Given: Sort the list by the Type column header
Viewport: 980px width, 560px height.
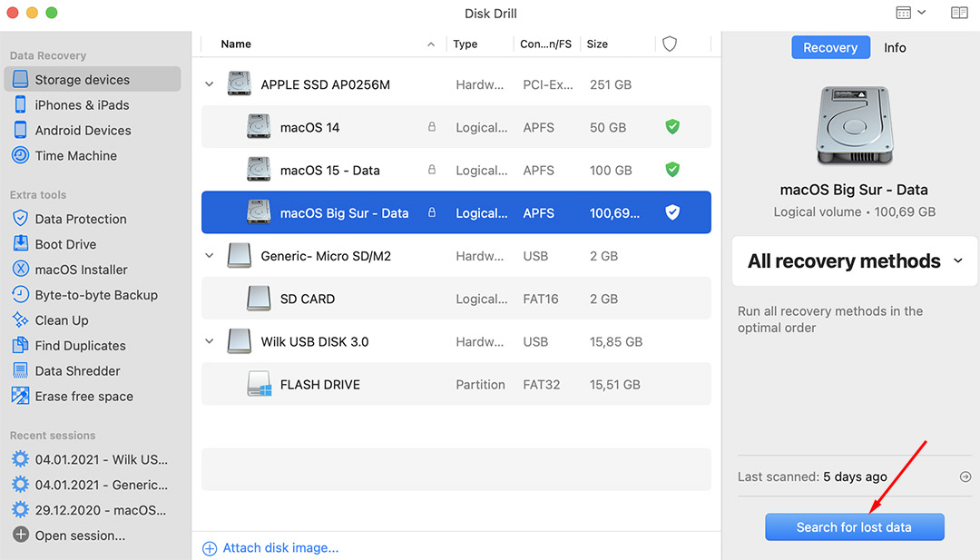Looking at the screenshot, I should pos(465,44).
